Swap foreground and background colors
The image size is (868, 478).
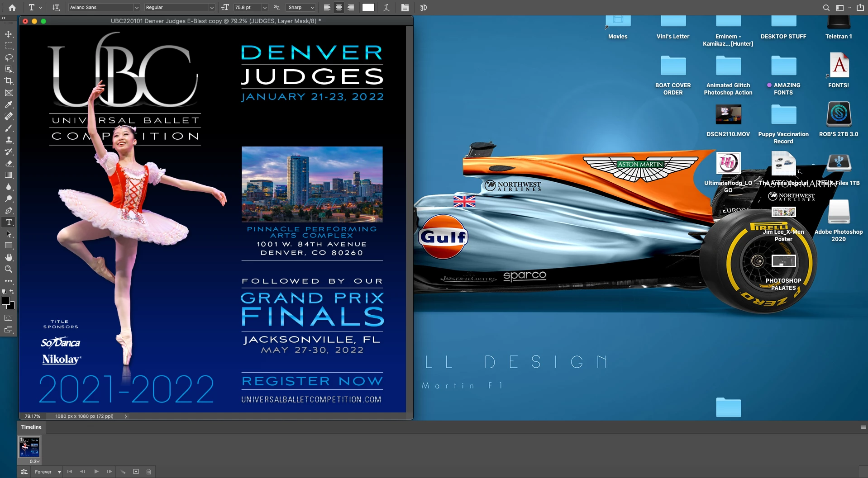pos(12,292)
